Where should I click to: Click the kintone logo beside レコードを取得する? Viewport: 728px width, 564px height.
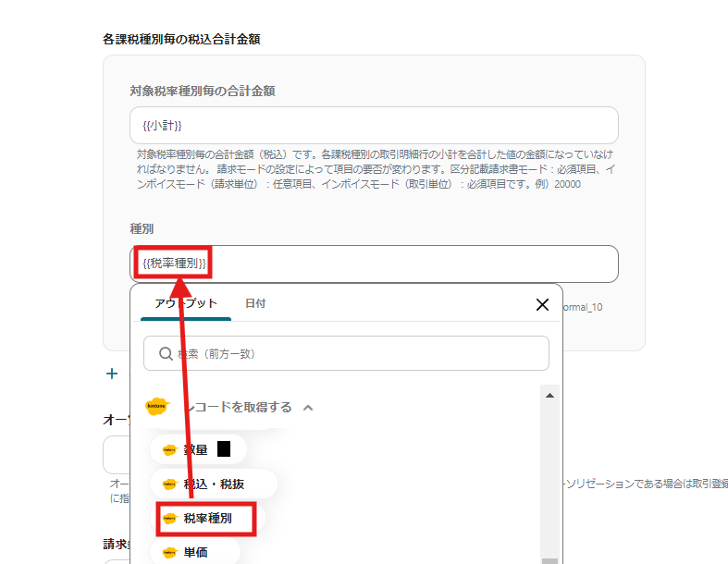(x=157, y=406)
